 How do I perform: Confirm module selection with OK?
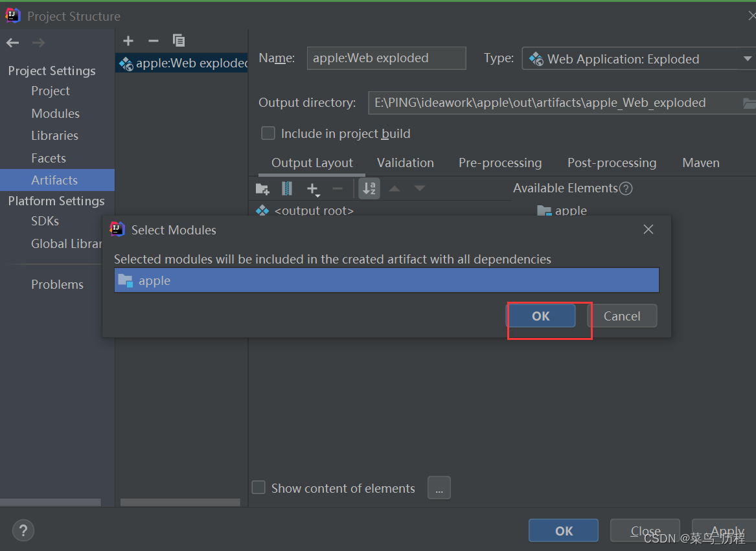[x=541, y=316]
